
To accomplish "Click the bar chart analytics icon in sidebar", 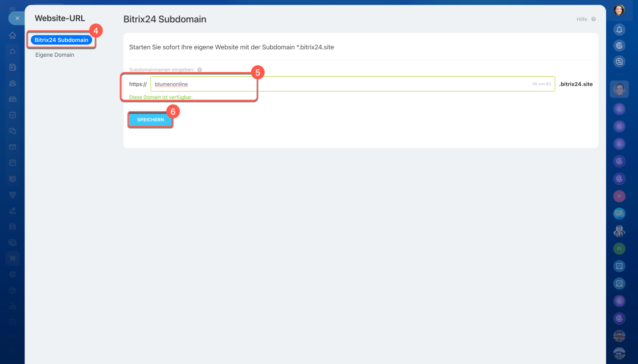I will (12, 306).
